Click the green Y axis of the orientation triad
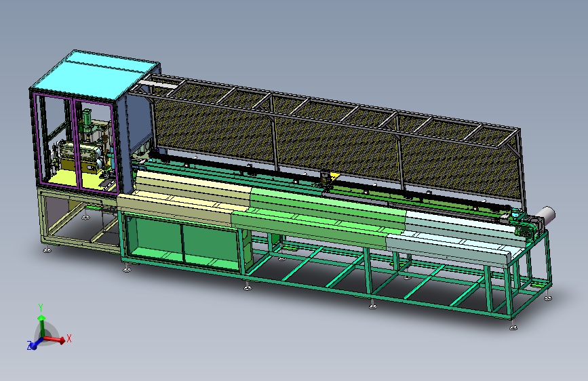 (x=41, y=326)
